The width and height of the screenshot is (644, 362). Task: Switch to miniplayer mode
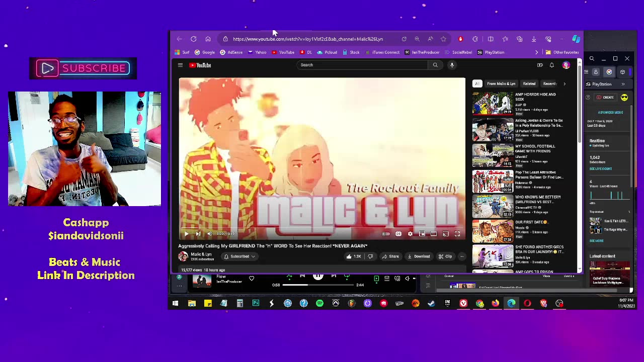422,234
